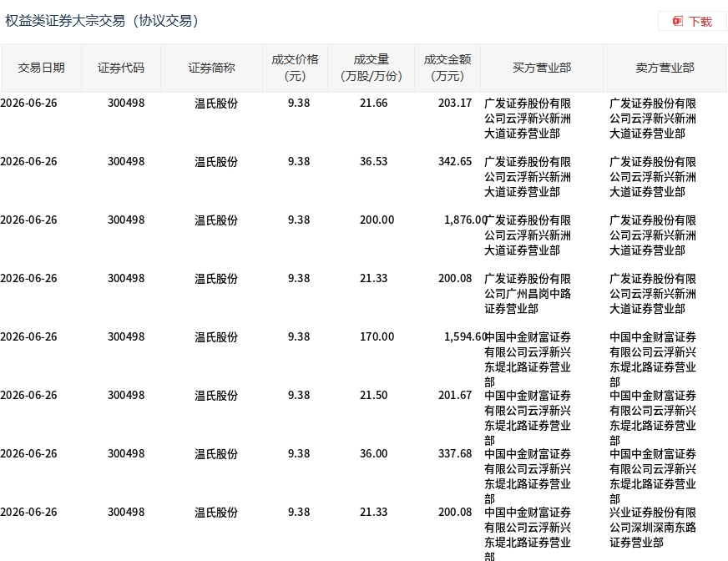The image size is (728, 561).
Task: Click 温氏股份 in the 1,876.00 row
Action: pyautogui.click(x=216, y=220)
